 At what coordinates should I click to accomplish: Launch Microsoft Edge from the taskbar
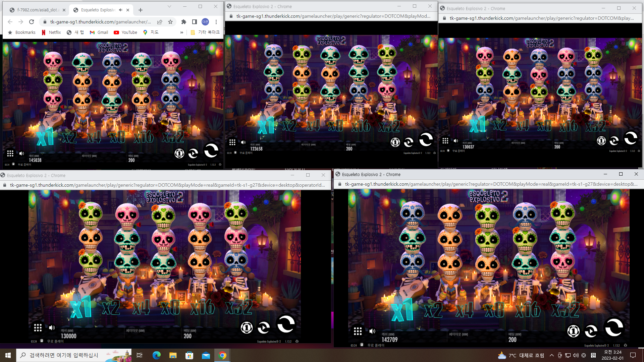(x=156, y=355)
